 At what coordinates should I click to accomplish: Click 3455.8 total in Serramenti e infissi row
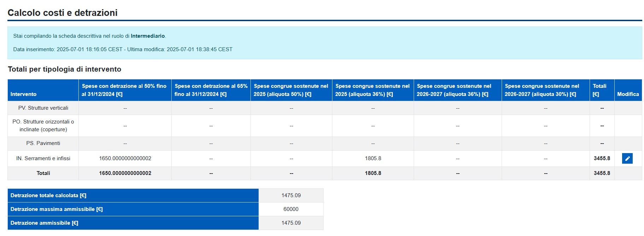pyautogui.click(x=602, y=158)
